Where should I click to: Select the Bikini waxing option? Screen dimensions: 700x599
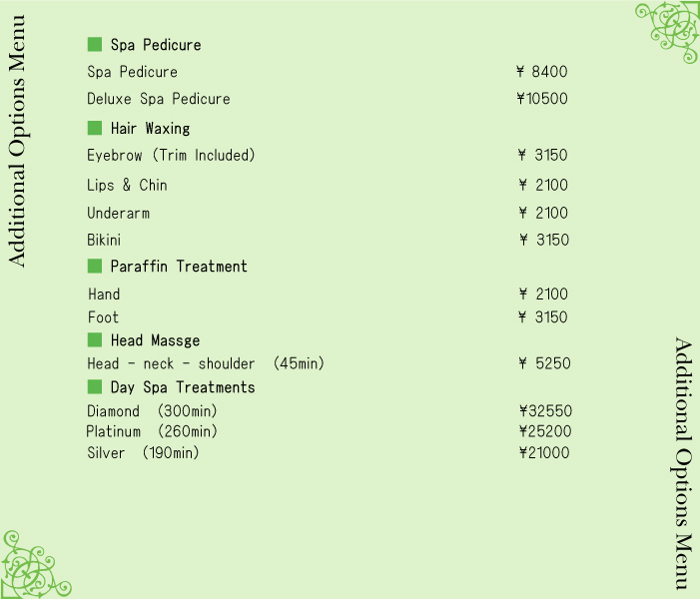point(104,240)
